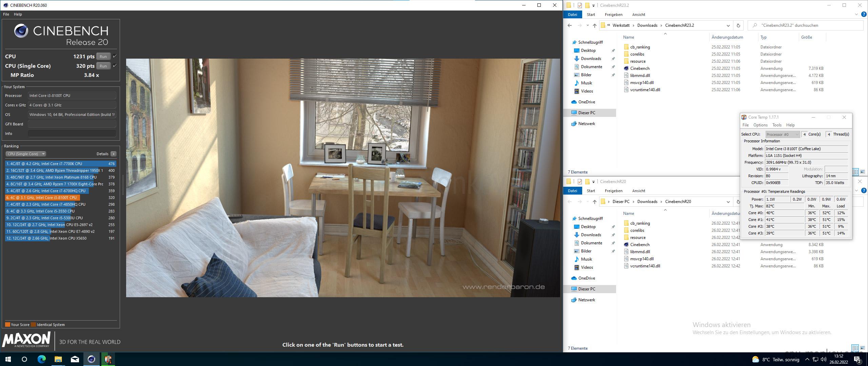Open weather widget 8°C Teilw. sonnig
Viewport: 868px width, 366px height.
pyautogui.click(x=775, y=359)
